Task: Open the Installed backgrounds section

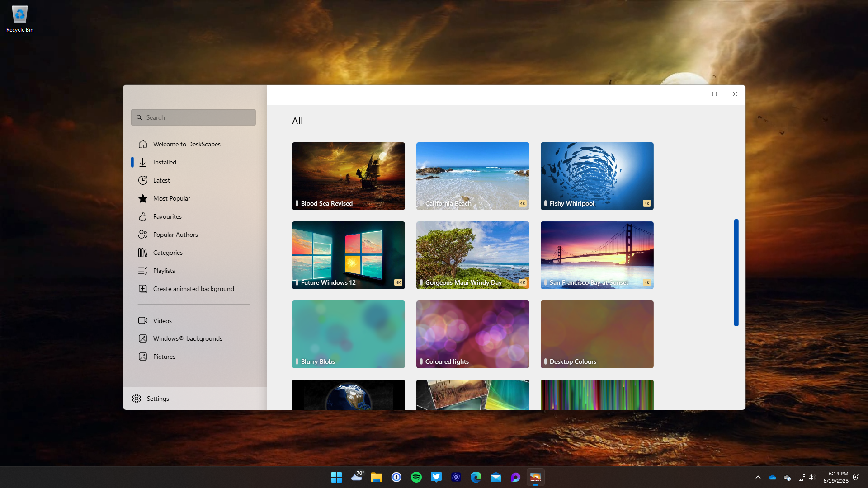Action: 164,162
